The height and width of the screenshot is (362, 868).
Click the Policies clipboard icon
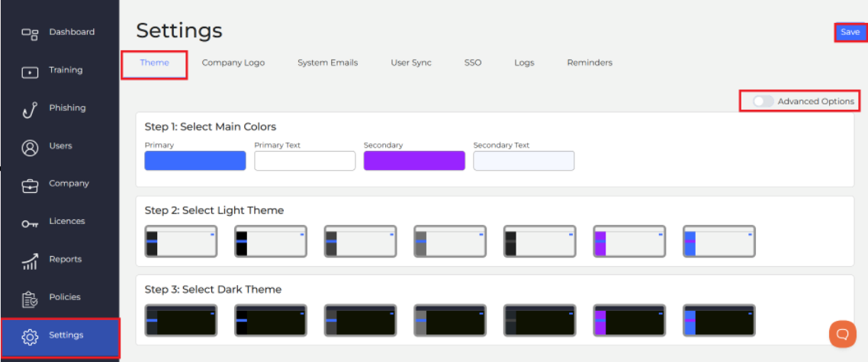29,300
